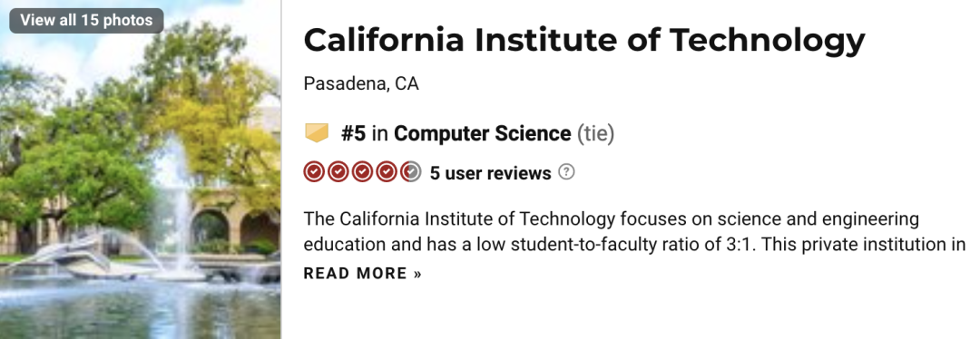This screenshot has height=339, width=980.
Task: Expand the description with READ MORE
Action: click(x=362, y=274)
